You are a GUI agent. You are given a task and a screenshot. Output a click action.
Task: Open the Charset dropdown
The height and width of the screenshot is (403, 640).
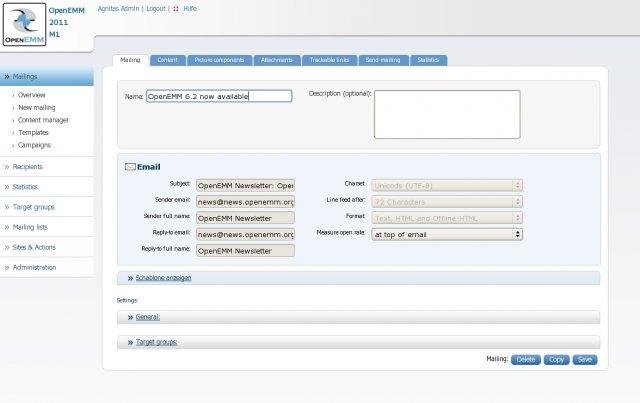click(x=447, y=186)
